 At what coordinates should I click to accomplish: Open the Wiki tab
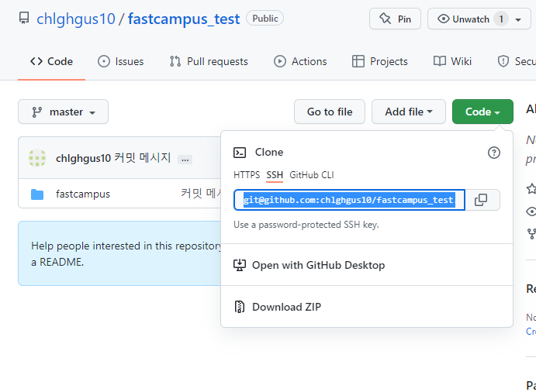click(x=452, y=61)
